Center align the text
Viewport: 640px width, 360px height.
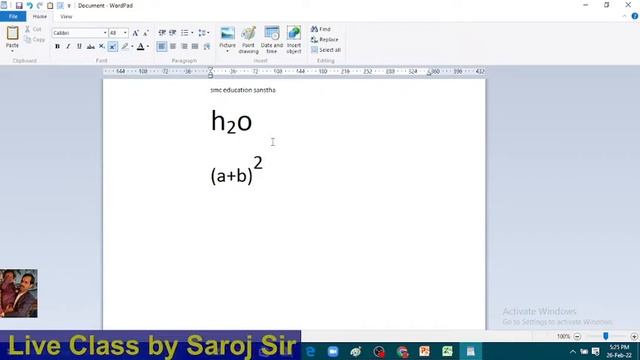coord(173,47)
